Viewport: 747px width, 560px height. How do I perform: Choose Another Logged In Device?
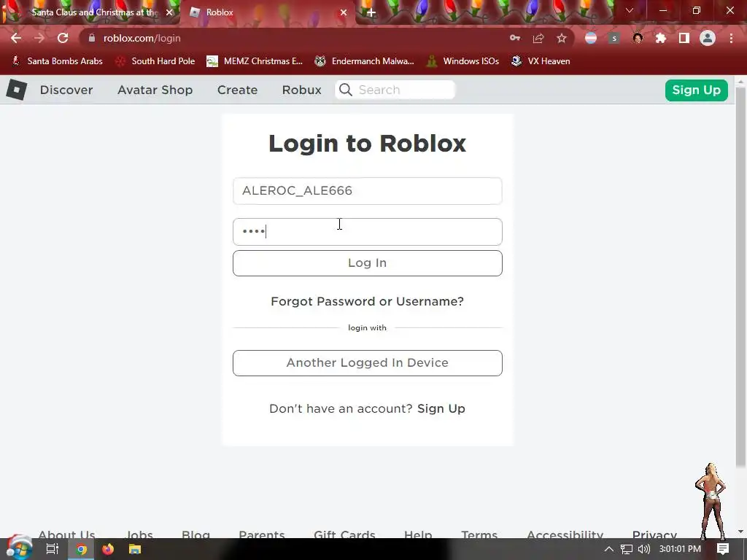tap(368, 363)
